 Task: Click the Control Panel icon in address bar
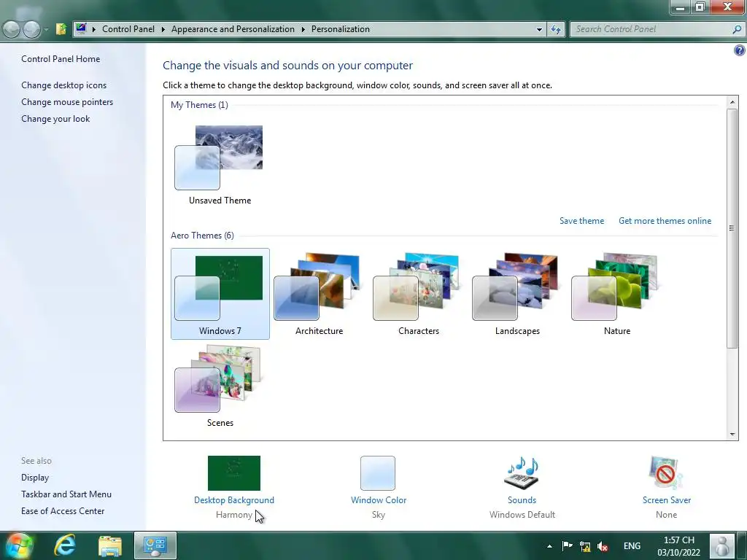point(81,28)
